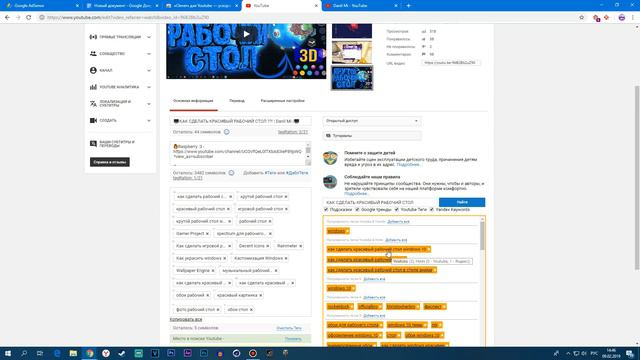The height and width of the screenshot is (360, 640).
Task: Add the orange suggested tag 'windows 10'
Action: pyautogui.click(x=340, y=289)
